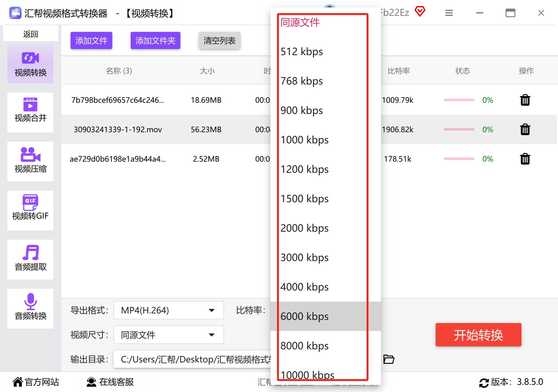Delete the 30903241339-1-192.mov file row
This screenshot has width=558, height=392.
pos(525,129)
